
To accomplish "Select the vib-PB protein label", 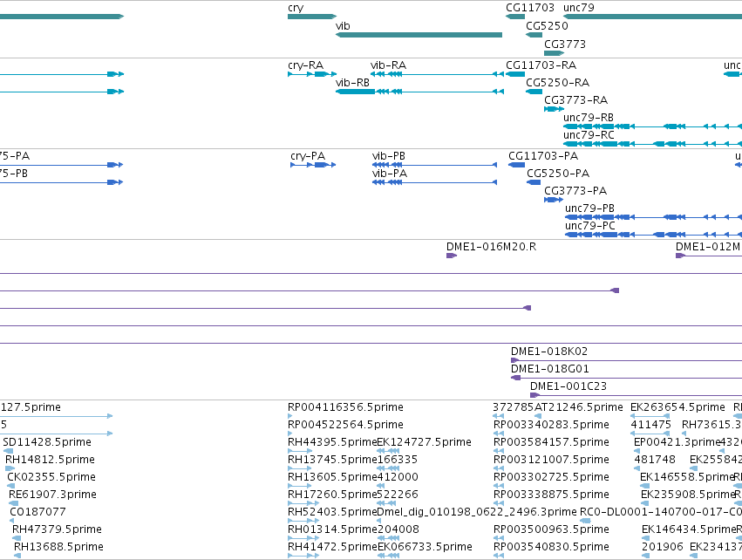I will pos(389,156).
